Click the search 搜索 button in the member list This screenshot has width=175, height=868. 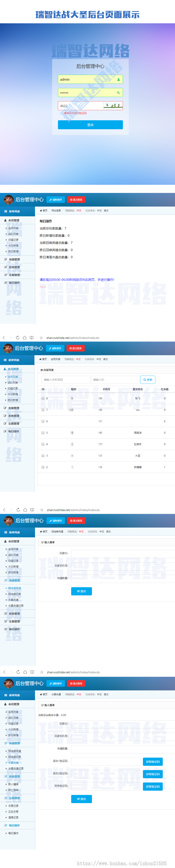[148, 380]
